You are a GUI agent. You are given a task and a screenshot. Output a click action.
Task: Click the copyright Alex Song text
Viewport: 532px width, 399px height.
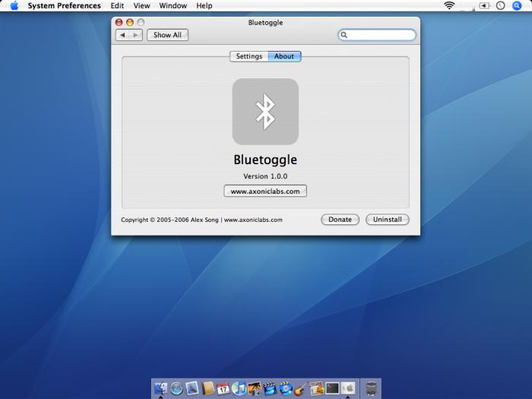[201, 220]
